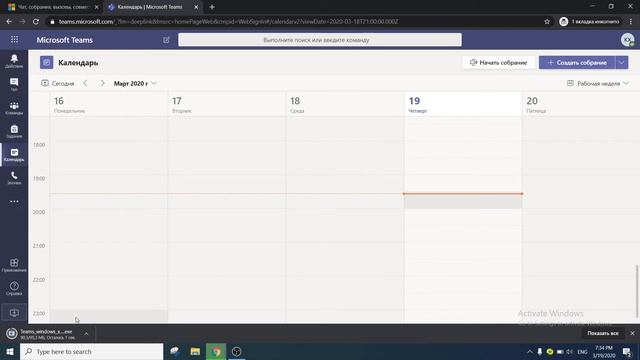Open the Рабочая неделя view dropdown
This screenshot has width=640, height=360.
coord(598,83)
